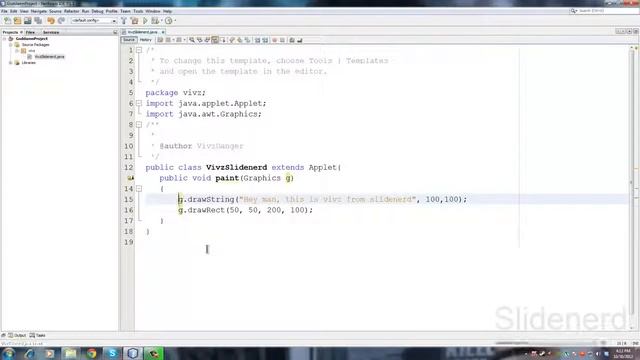The height and width of the screenshot is (360, 640).
Task: Click the Build Project hammer icon
Action: 124,20
